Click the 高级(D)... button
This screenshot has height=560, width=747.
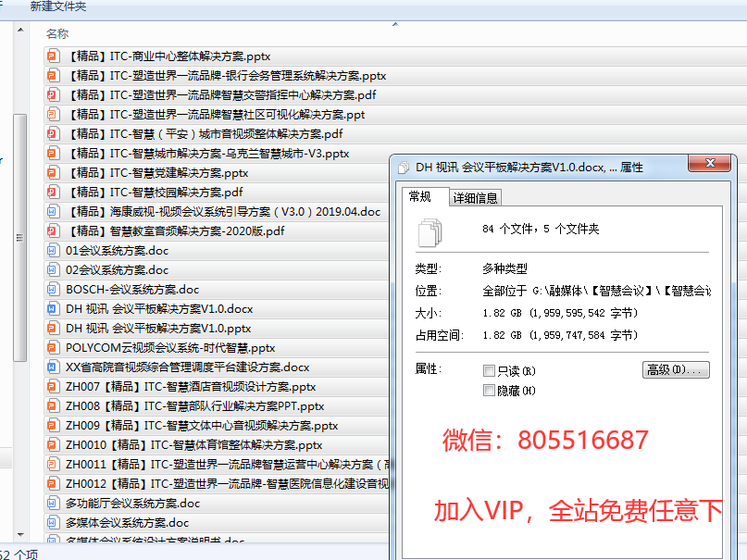(676, 369)
